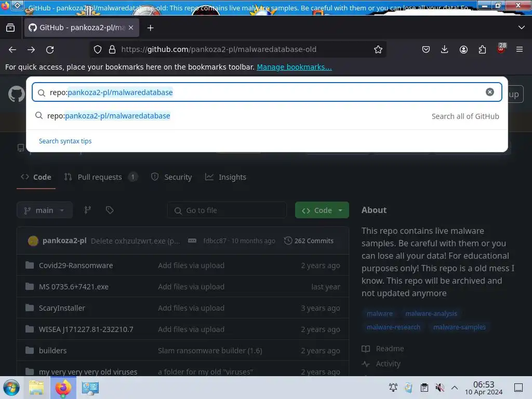Click the Firefox taskbar icon
The width and height of the screenshot is (532, 399).
[x=63, y=388]
